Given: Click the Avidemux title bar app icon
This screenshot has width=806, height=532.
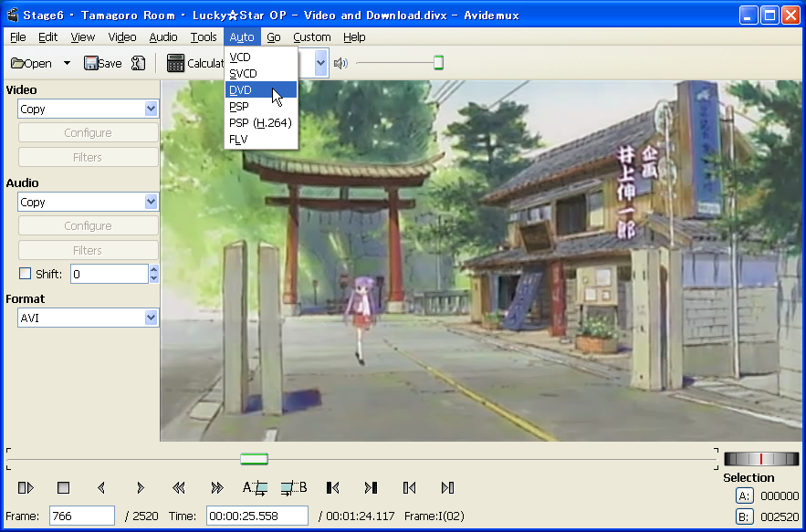Looking at the screenshot, I should pos(13,15).
